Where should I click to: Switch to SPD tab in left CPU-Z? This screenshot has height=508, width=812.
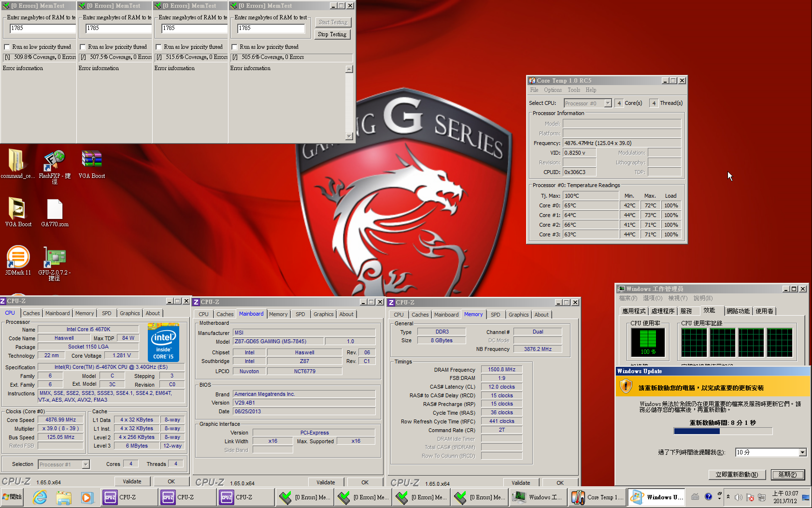tap(107, 313)
